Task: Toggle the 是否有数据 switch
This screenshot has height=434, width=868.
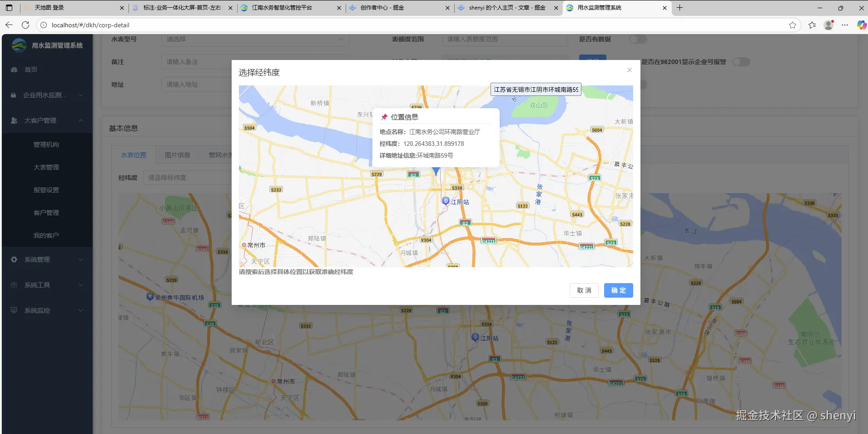Action: tap(638, 39)
